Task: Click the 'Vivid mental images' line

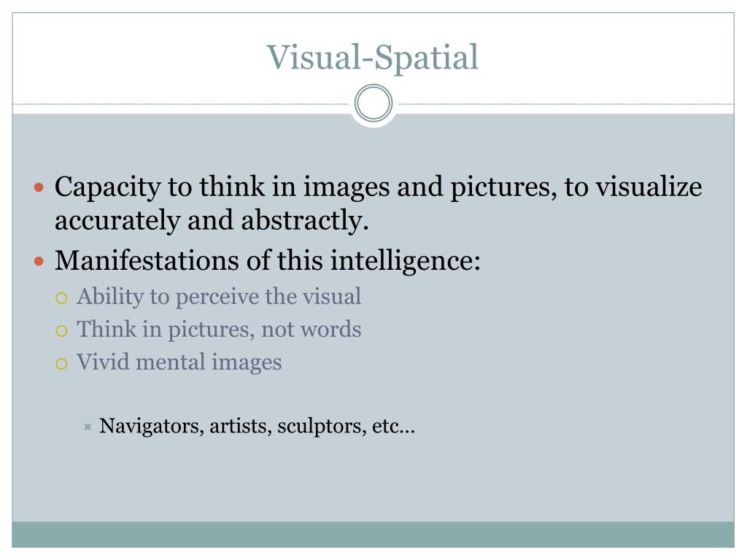Action: [x=179, y=362]
